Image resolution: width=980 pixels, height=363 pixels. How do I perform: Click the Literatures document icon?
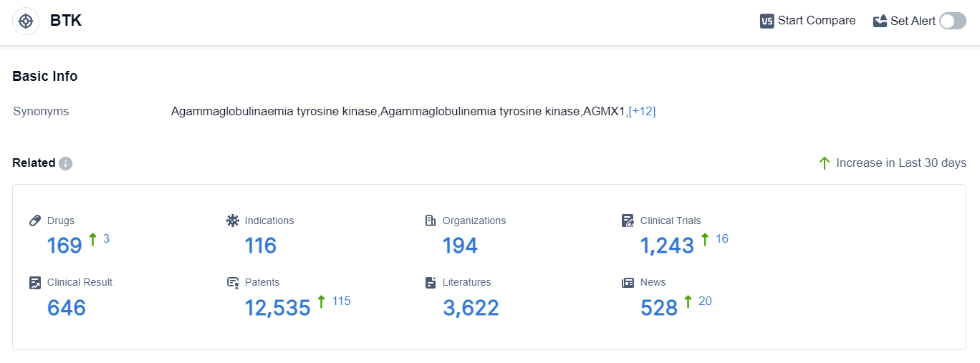(431, 282)
